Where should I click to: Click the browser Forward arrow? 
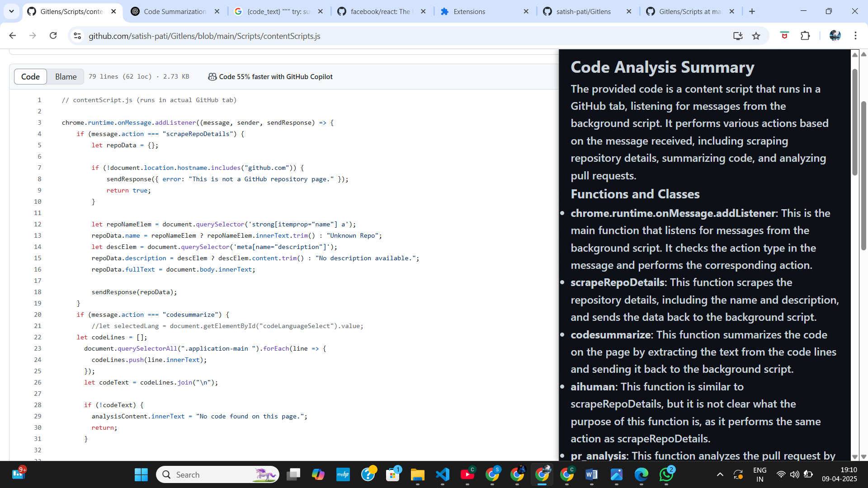coord(33,36)
